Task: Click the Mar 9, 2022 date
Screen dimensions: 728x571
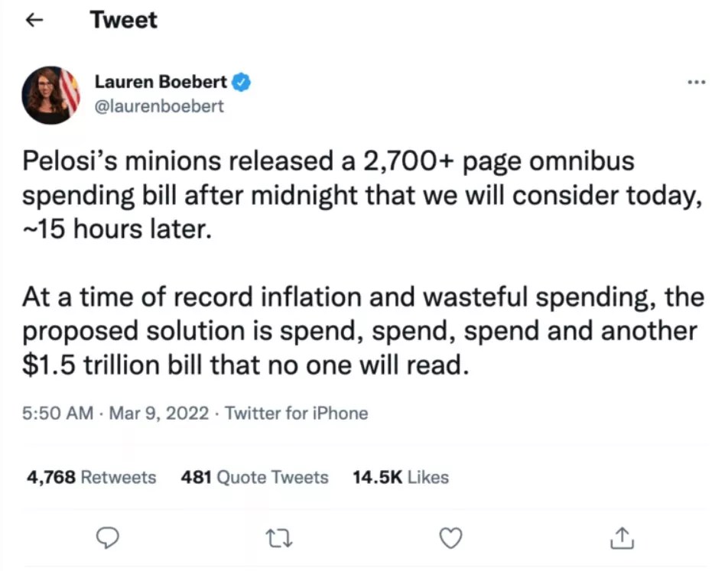Action: 159,414
